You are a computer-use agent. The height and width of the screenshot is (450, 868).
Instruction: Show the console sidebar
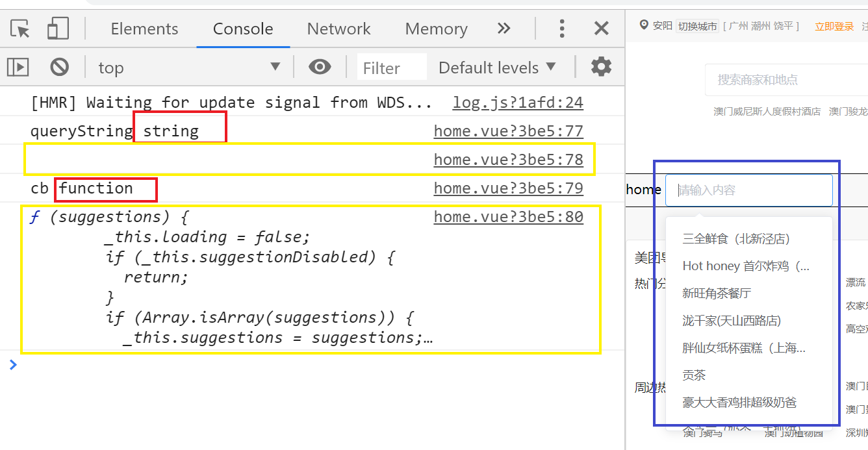click(x=17, y=67)
